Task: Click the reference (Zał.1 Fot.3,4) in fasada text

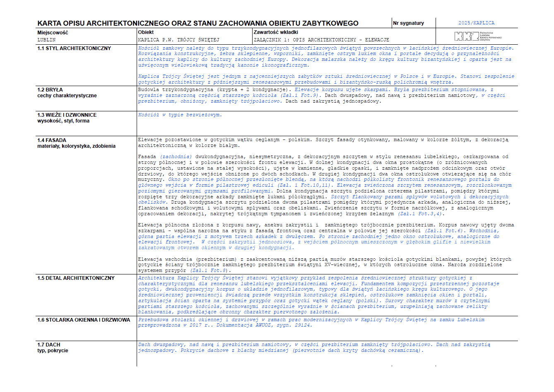Action: pyautogui.click(x=421, y=214)
